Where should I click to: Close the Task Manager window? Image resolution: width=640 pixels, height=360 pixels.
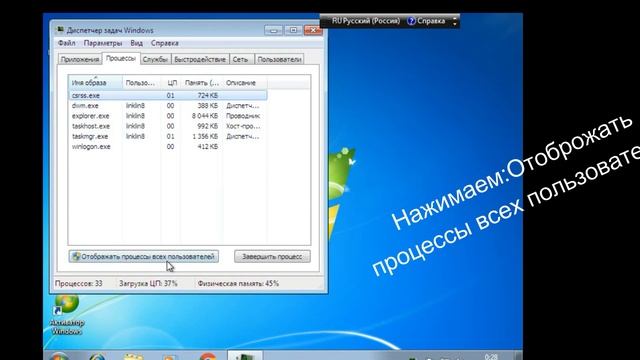coord(313,30)
